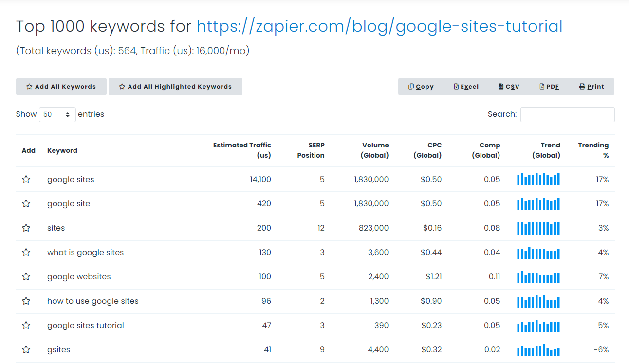Click the traffic value 96

(266, 301)
